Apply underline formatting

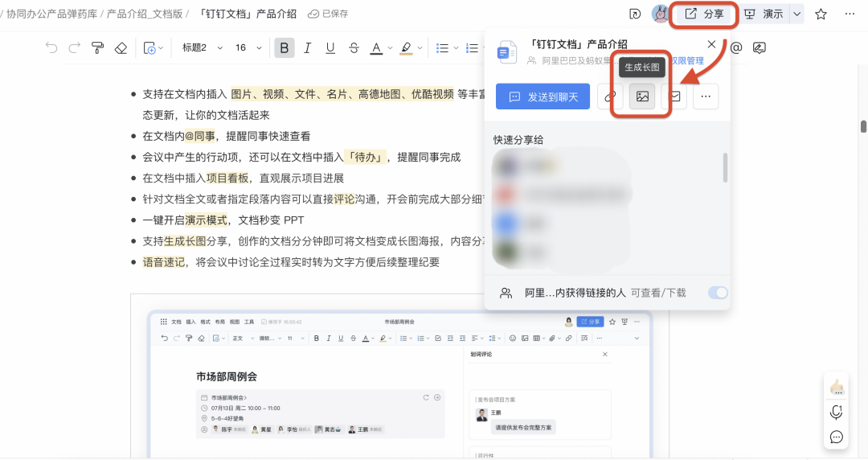(330, 48)
